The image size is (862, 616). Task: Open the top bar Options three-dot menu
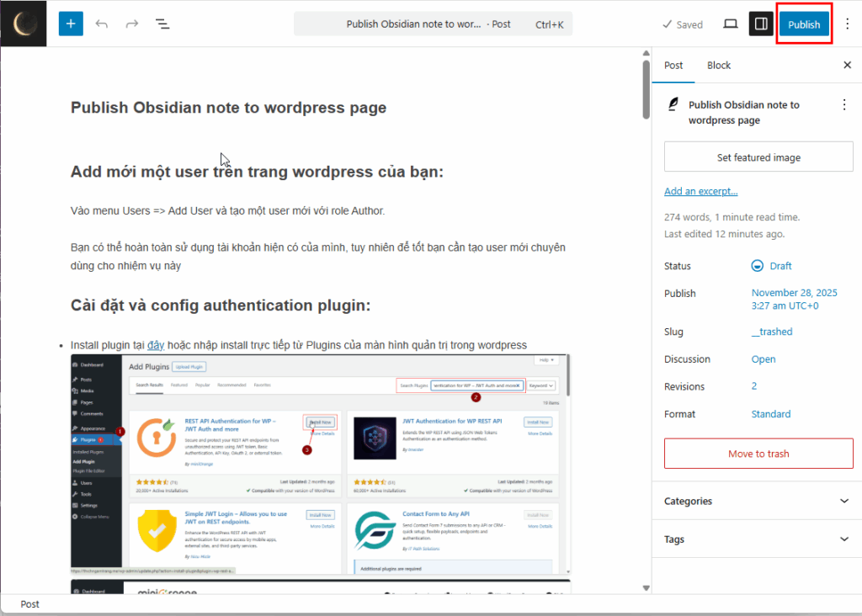point(847,24)
